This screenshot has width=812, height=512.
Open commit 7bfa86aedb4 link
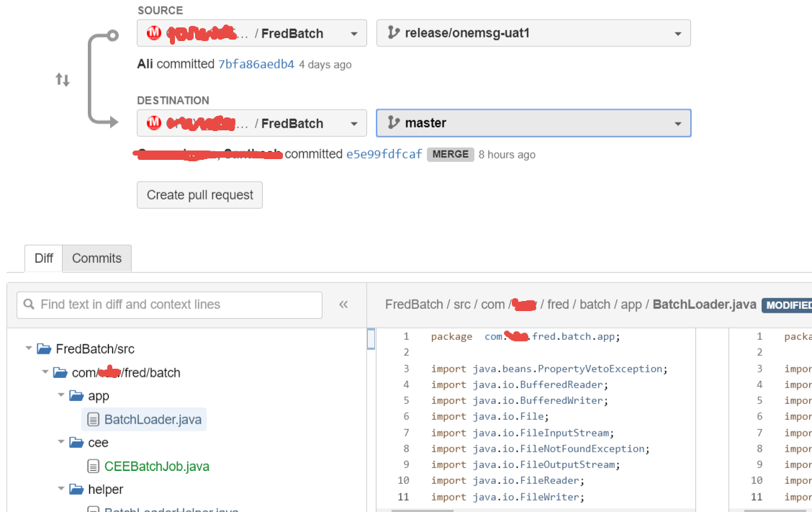click(256, 64)
